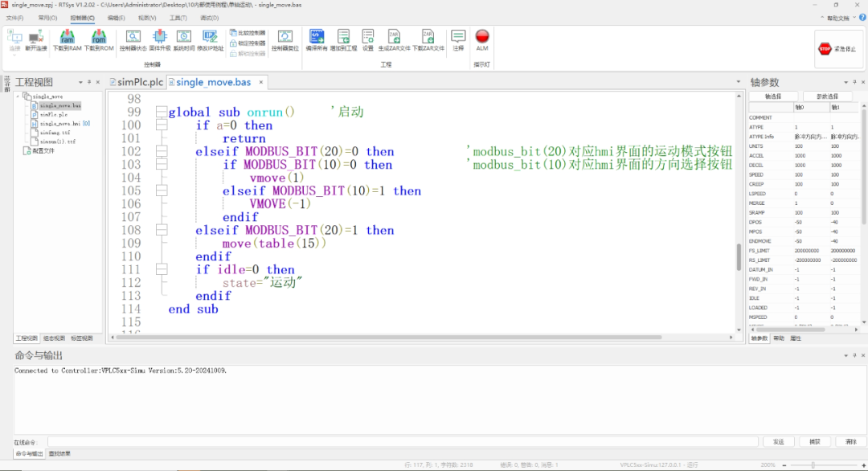This screenshot has height=471, width=868.
Task: Open the editor tab list dropdown arrow
Action: [x=738, y=82]
